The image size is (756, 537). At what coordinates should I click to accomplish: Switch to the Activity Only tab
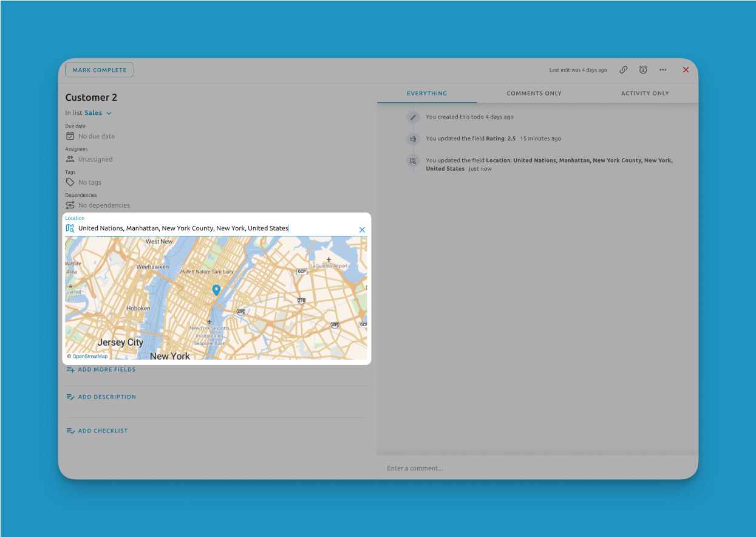pos(645,93)
